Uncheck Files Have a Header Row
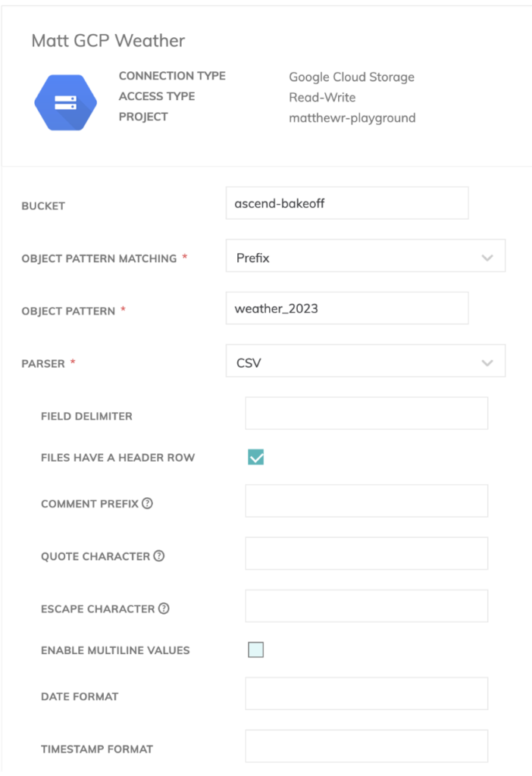This screenshot has width=532, height=776. pos(256,457)
